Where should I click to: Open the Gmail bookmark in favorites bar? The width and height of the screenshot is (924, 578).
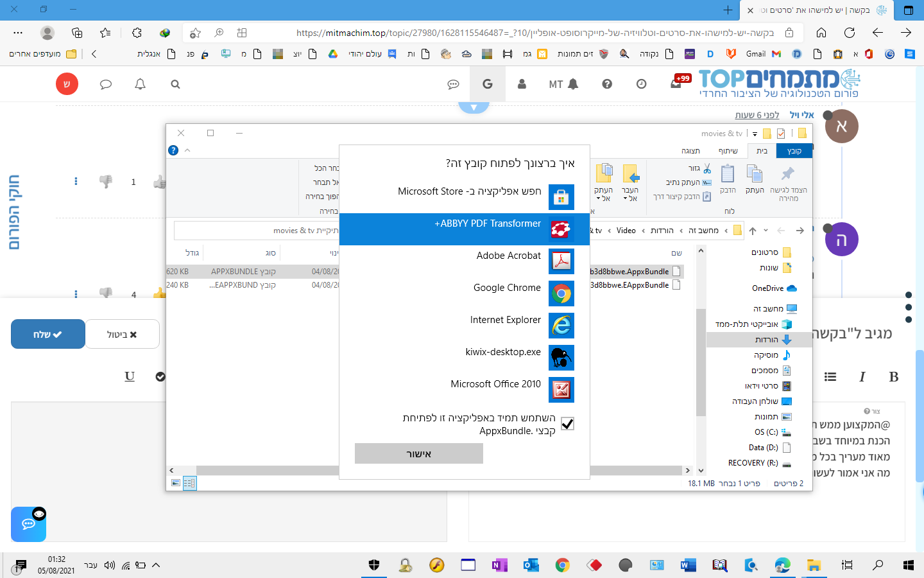[x=763, y=54]
